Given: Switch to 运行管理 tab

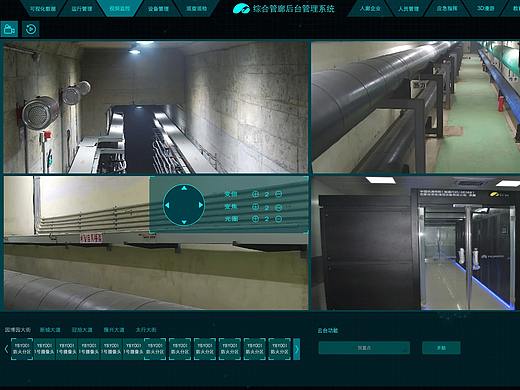Looking at the screenshot, I should click(82, 9).
